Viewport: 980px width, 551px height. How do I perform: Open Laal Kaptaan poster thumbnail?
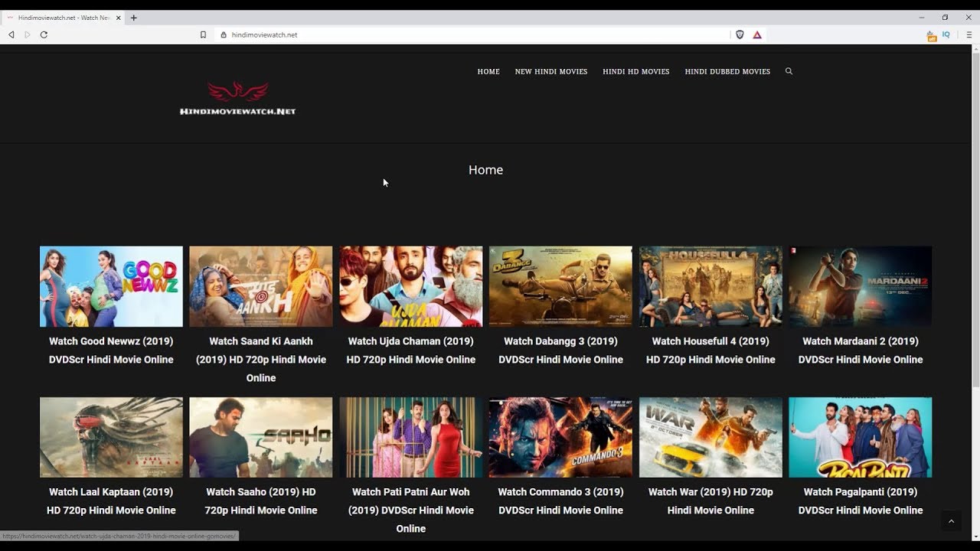(x=111, y=437)
